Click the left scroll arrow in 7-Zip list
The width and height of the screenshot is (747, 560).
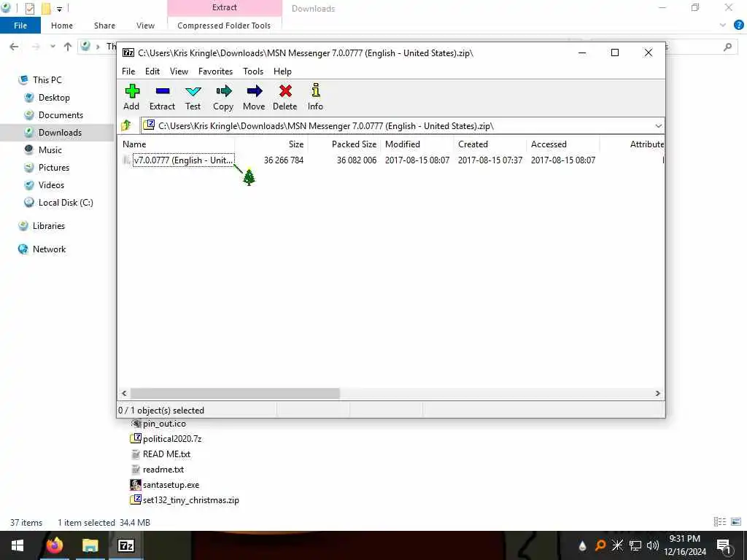[x=124, y=393]
